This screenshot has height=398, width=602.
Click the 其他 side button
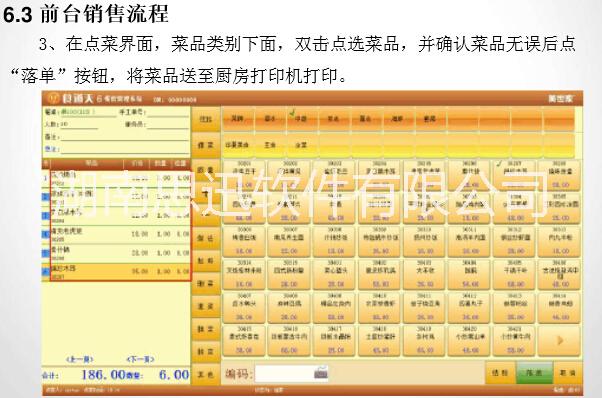click(x=206, y=374)
